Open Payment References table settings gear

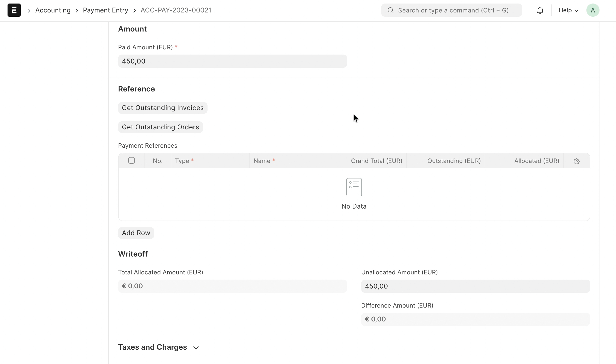coord(576,161)
